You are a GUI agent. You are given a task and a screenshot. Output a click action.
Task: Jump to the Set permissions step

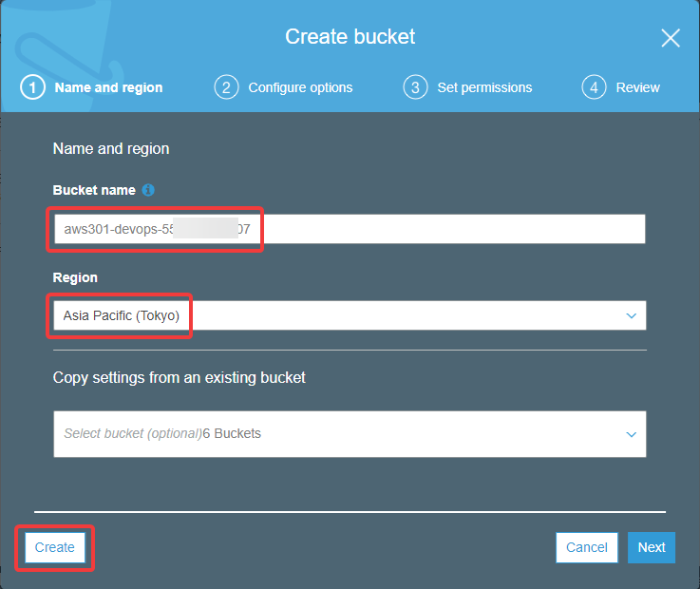pos(484,87)
